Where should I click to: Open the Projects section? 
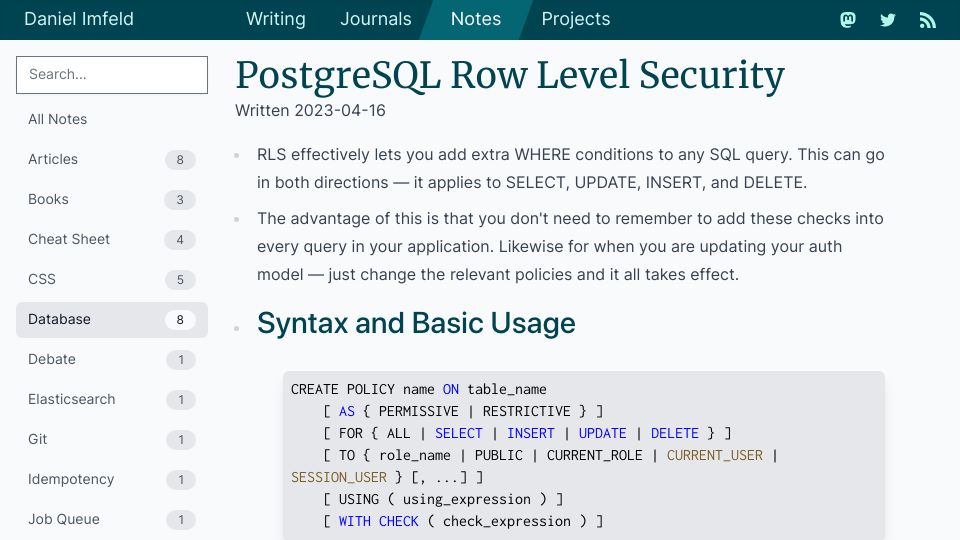click(x=576, y=19)
